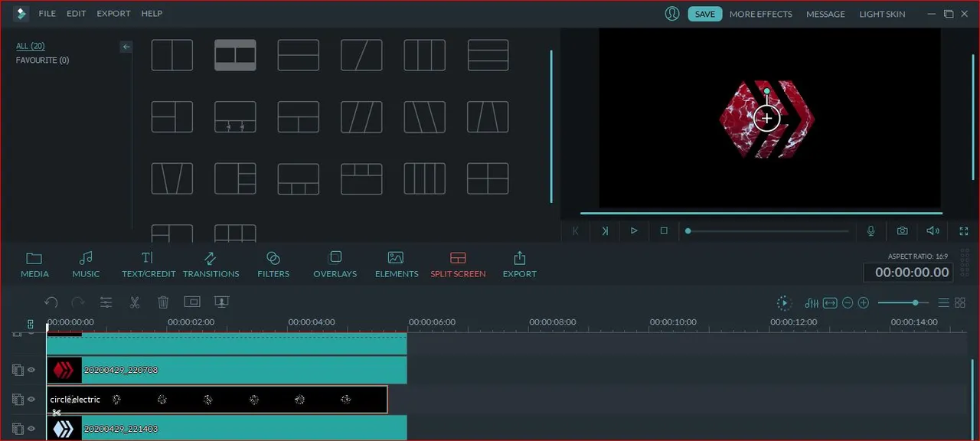Select the SPLIT SCREEN tab
This screenshot has width=980, height=441.
click(x=458, y=265)
